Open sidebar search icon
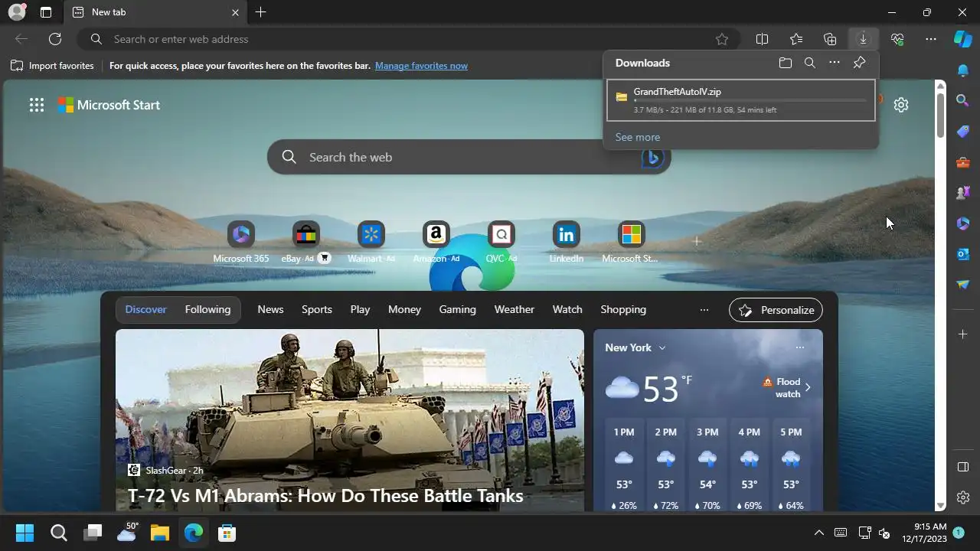The width and height of the screenshot is (980, 551). click(963, 100)
